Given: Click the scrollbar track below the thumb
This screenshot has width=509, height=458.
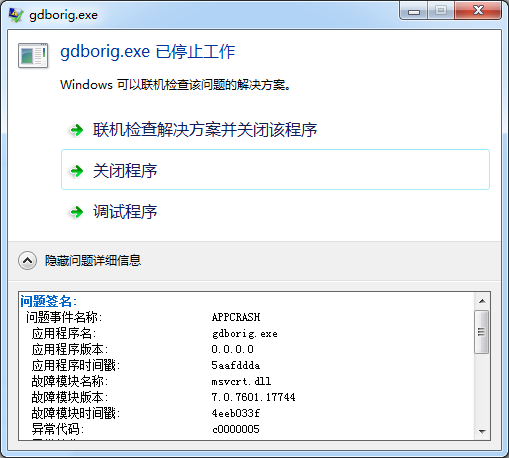Looking at the screenshot, I should tap(482, 388).
